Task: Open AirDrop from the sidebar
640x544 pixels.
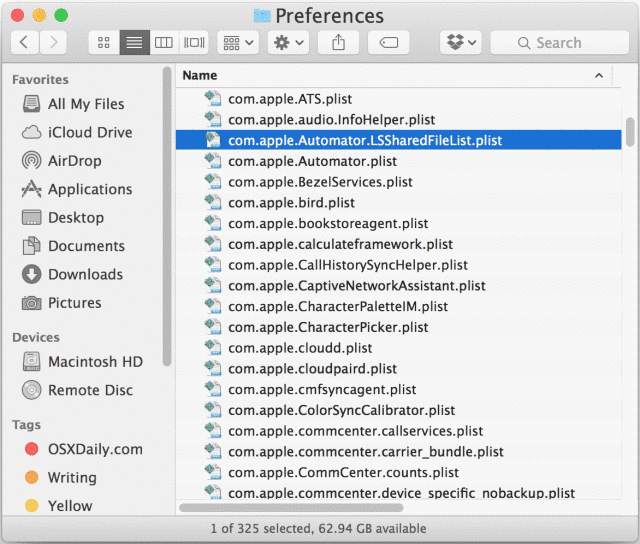Action: click(74, 161)
